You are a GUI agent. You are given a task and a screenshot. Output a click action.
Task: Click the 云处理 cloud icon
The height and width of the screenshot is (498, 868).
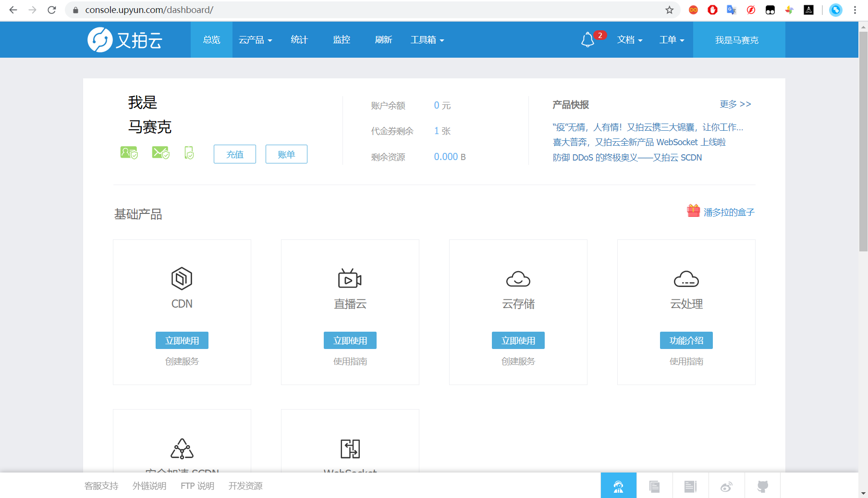686,279
